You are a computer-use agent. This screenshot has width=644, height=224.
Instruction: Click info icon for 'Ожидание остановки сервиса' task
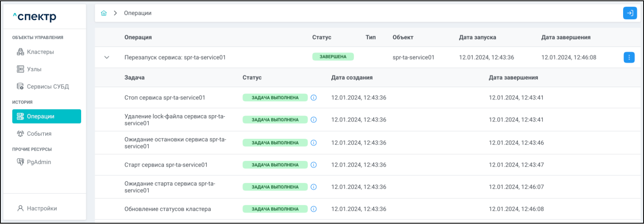tap(314, 143)
